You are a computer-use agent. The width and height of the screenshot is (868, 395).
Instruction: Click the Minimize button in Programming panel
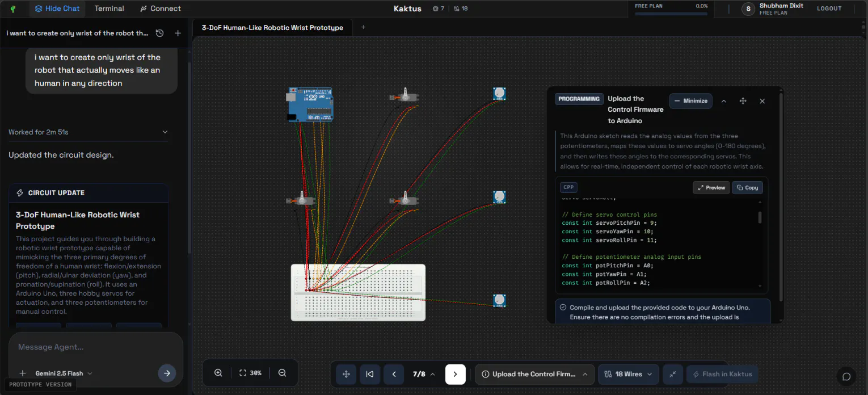tap(690, 100)
